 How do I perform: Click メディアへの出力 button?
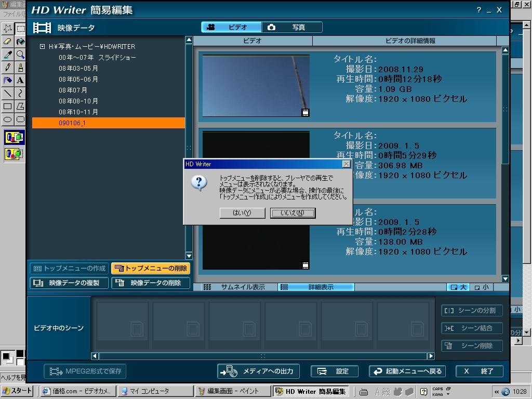[259, 371]
